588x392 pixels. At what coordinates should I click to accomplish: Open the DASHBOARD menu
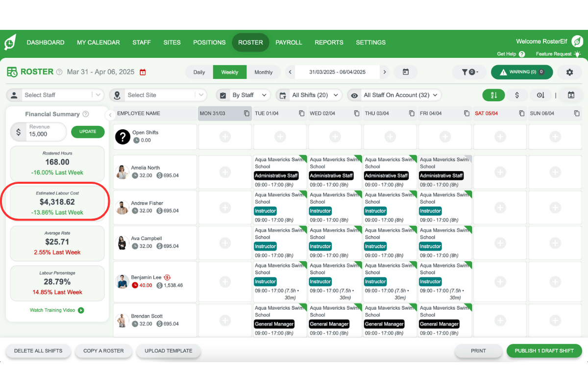pos(46,42)
